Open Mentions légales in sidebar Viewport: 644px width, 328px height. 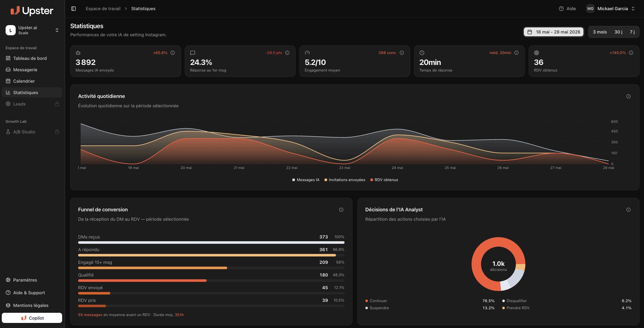[32, 305]
